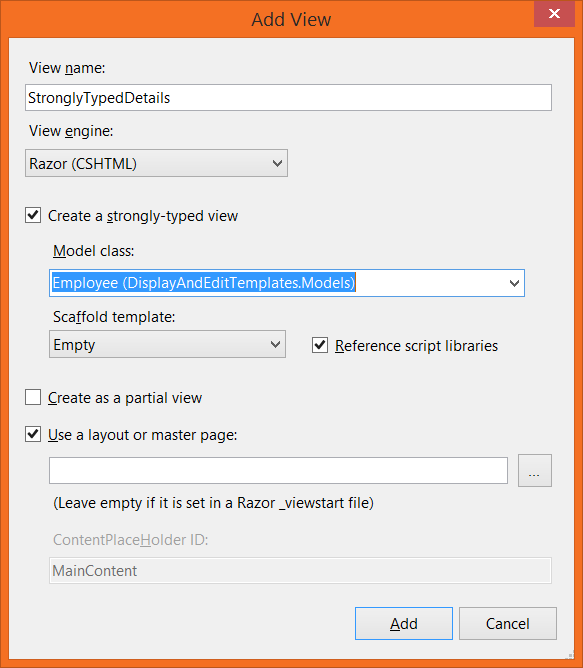The image size is (583, 668).
Task: Click the dialog resize grip corner
Action: point(569,655)
